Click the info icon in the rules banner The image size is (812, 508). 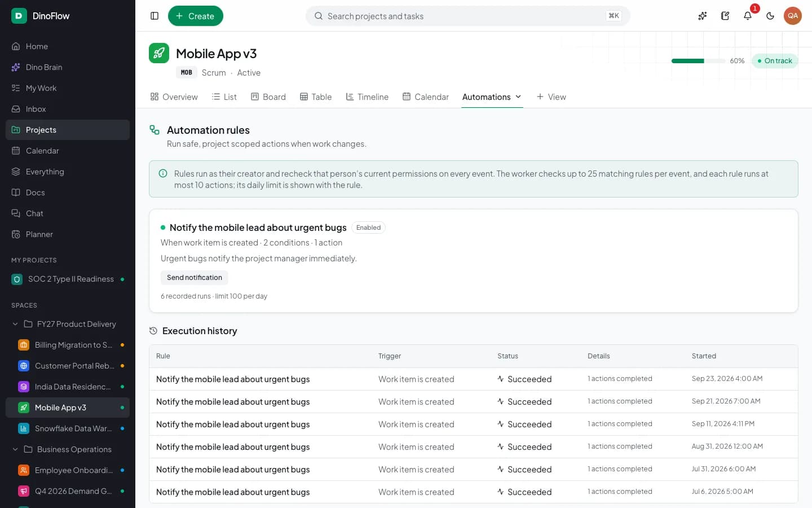point(163,173)
